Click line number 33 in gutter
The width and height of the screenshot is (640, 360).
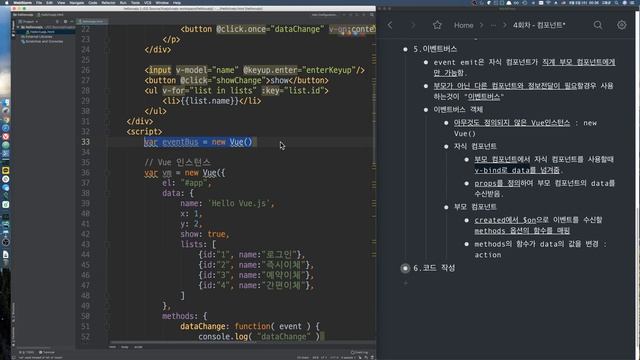pyautogui.click(x=85, y=142)
